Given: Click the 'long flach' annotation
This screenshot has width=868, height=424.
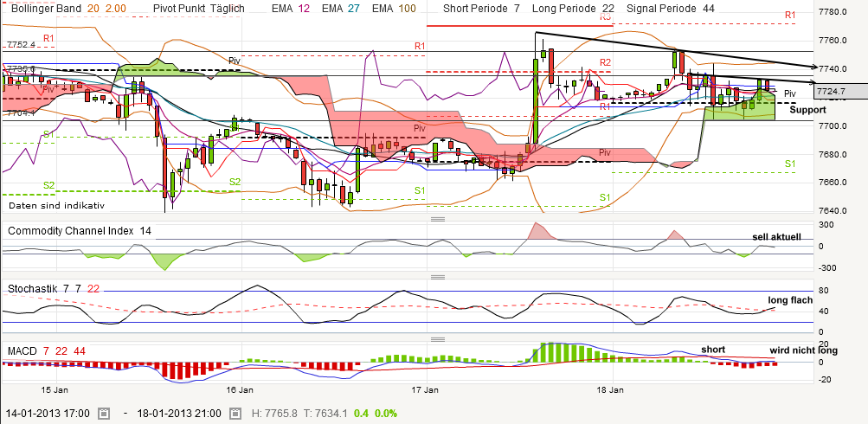Looking at the screenshot, I should coord(790,300).
